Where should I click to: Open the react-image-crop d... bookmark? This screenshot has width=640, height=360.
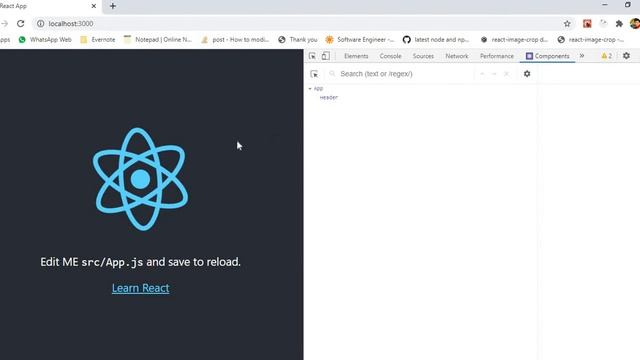514,40
